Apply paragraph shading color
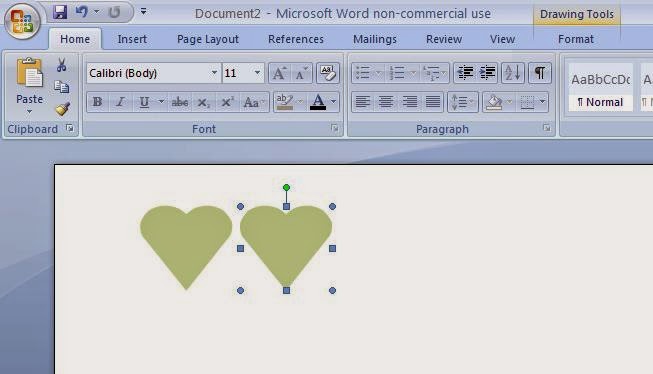Image resolution: width=653 pixels, height=374 pixels. click(494, 102)
